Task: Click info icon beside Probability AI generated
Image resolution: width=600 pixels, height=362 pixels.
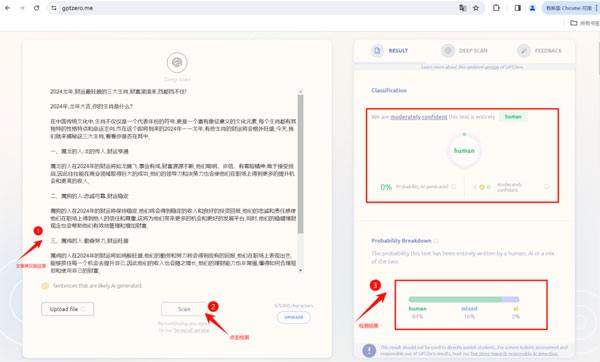Action: 453,187
